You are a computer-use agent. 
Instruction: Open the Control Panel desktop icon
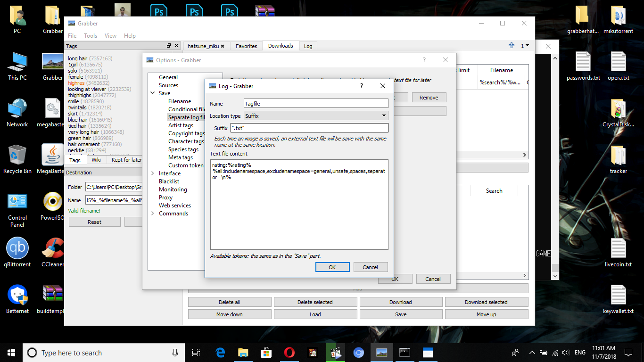point(17,210)
